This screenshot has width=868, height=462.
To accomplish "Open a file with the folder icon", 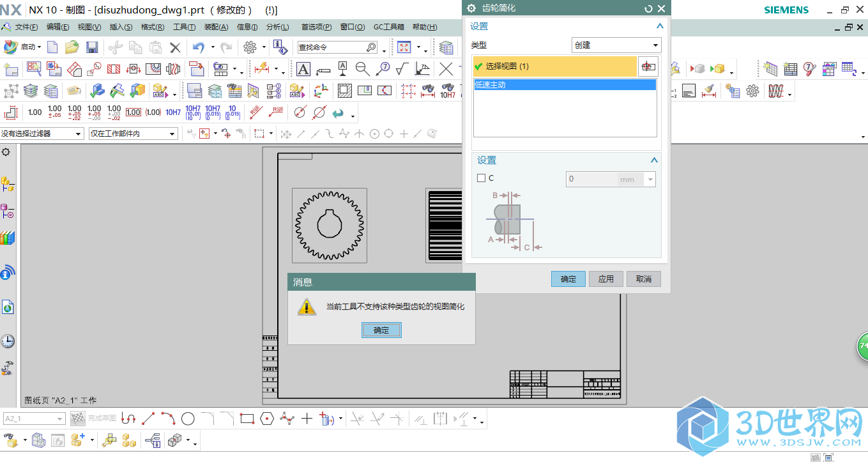I will point(72,47).
